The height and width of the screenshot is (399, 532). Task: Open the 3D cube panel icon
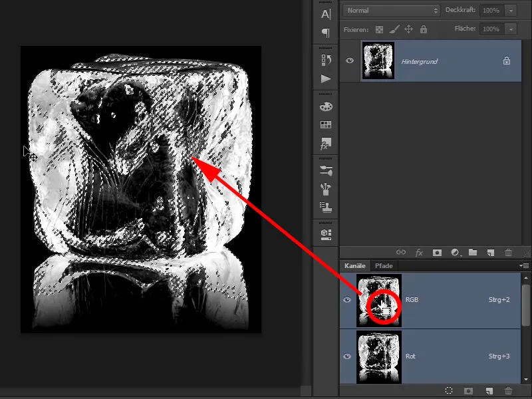326,235
